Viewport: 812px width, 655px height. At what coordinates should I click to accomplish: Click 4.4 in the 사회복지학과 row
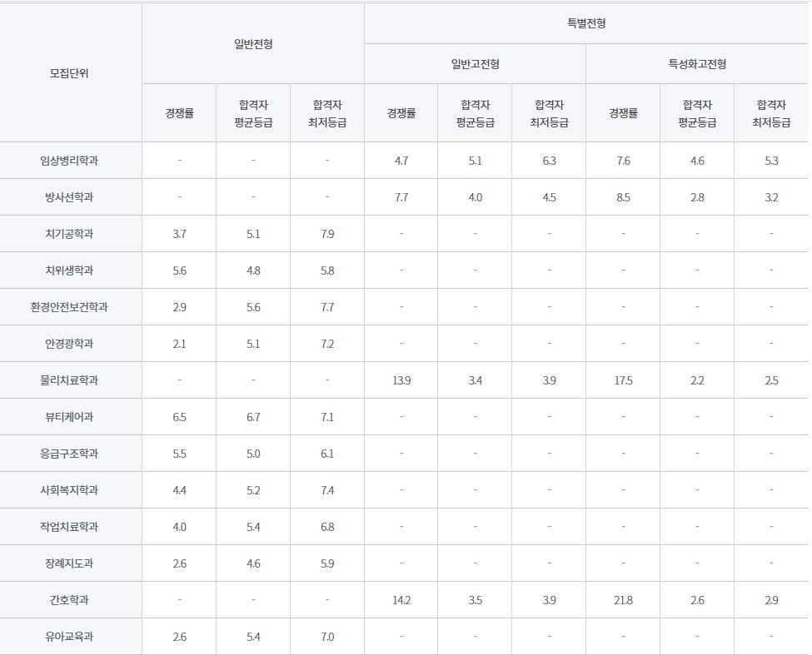pyautogui.click(x=179, y=490)
